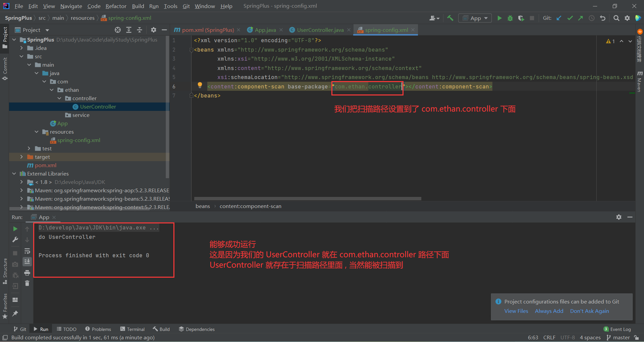Image resolution: width=644 pixels, height=342 pixels.
Task: Expand the target folder
Action: [x=22, y=157]
